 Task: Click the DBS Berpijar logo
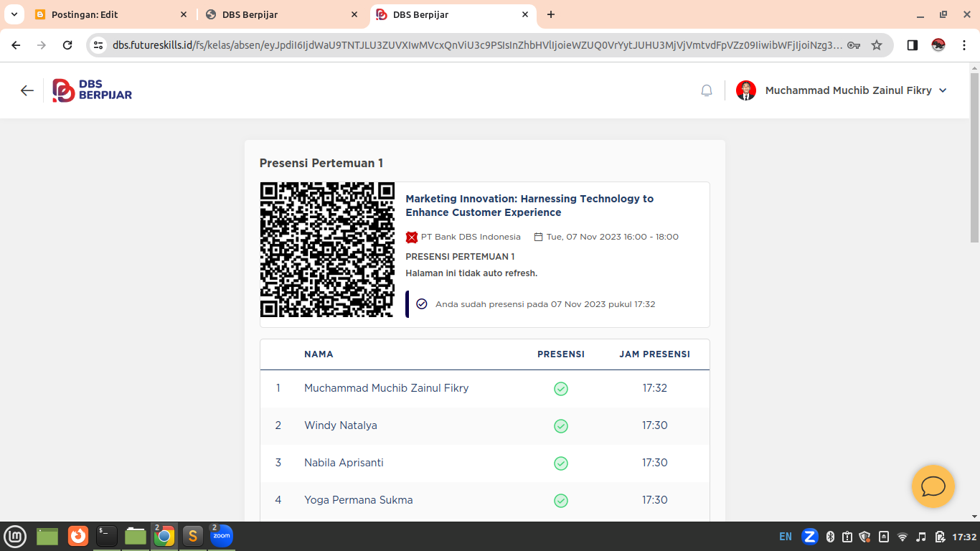click(93, 90)
